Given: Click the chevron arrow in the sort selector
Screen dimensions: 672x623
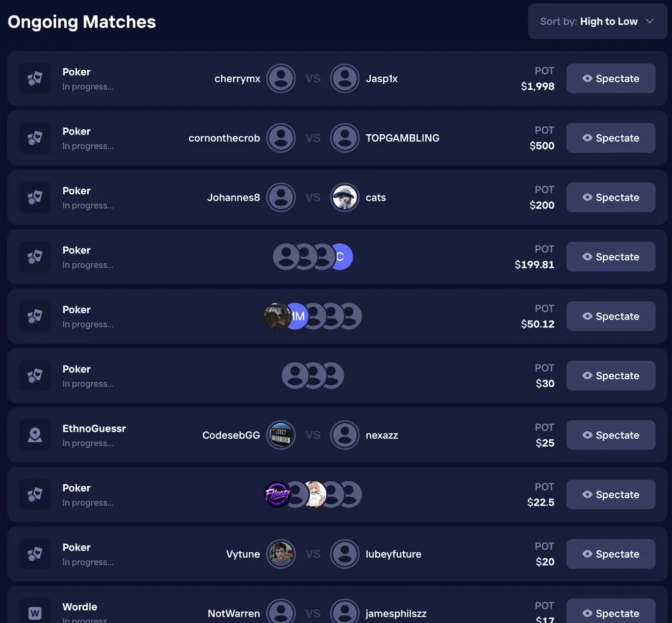Looking at the screenshot, I should [650, 21].
